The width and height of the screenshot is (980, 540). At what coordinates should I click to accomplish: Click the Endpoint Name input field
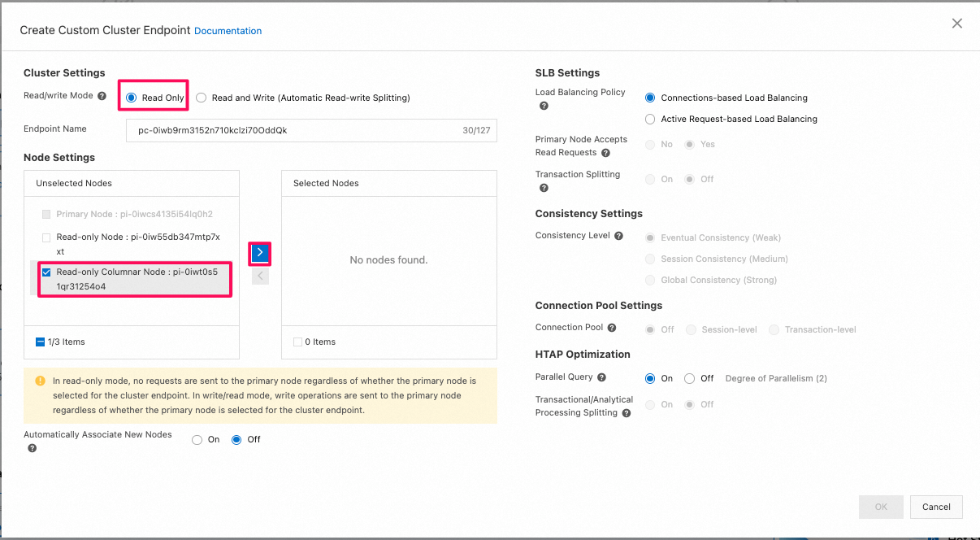pyautogui.click(x=293, y=130)
